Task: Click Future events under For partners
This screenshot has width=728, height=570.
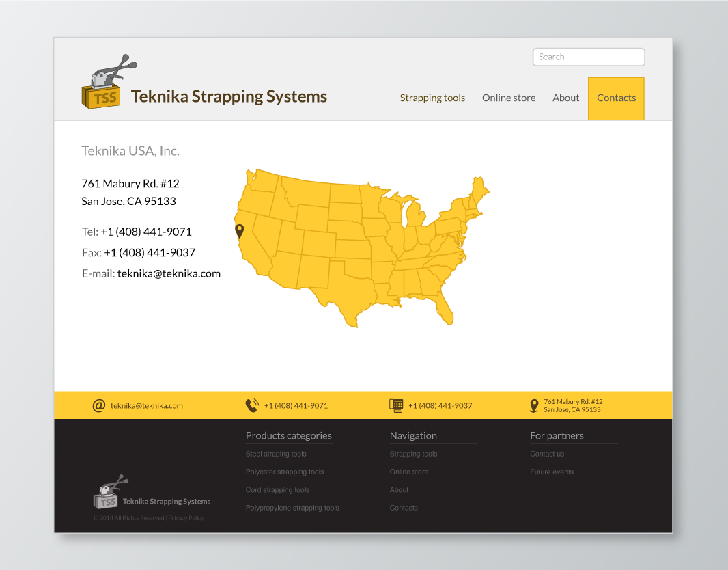Action: (x=552, y=472)
